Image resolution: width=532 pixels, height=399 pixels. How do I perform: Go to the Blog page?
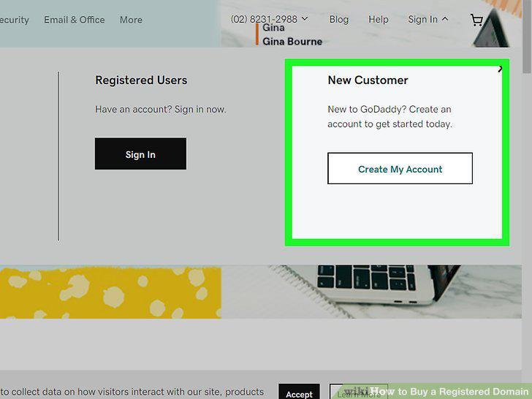[x=339, y=19]
